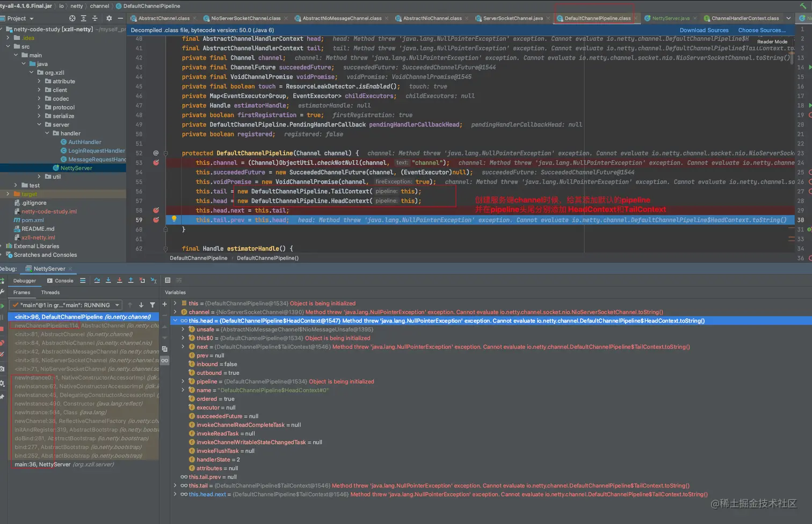Click the Drop Frame icon
This screenshot has height=524, width=812.
click(x=142, y=281)
